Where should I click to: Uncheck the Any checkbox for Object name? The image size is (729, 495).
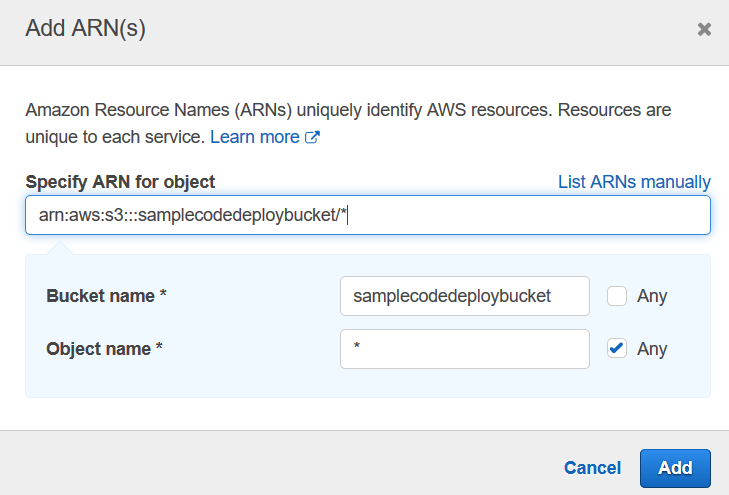click(617, 349)
